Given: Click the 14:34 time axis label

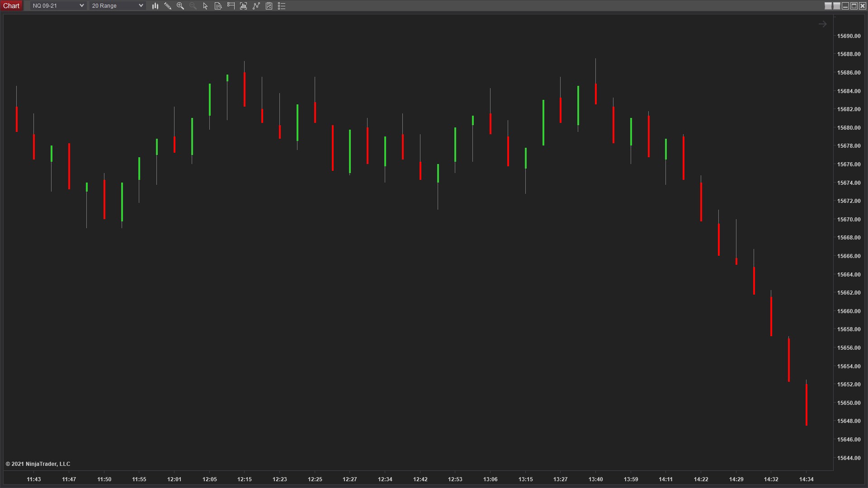Looking at the screenshot, I should click(807, 479).
